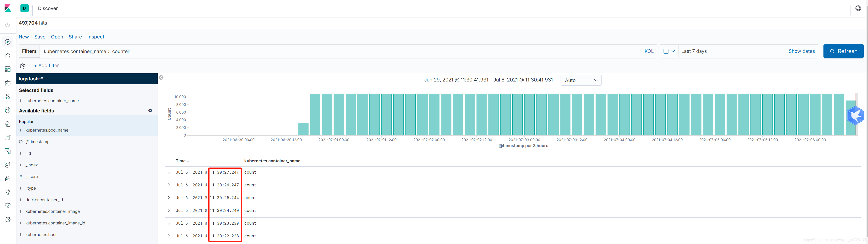This screenshot has height=244, width=868.
Task: Open Infrastructure icon in sidebar
Action: 8,124
